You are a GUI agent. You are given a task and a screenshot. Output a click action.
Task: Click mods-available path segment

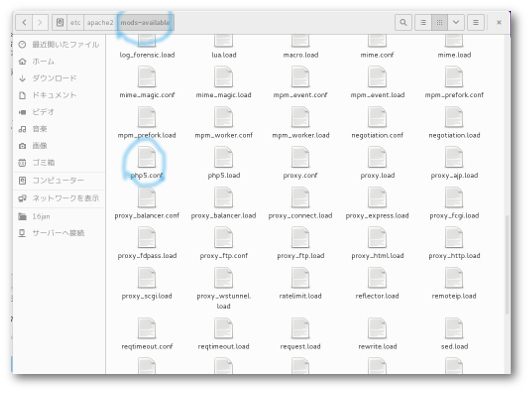pos(145,23)
